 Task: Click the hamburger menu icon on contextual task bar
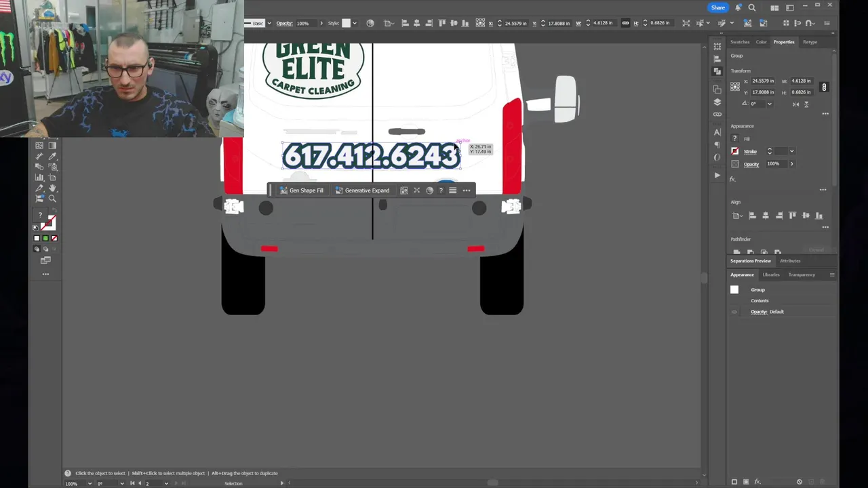(453, 190)
